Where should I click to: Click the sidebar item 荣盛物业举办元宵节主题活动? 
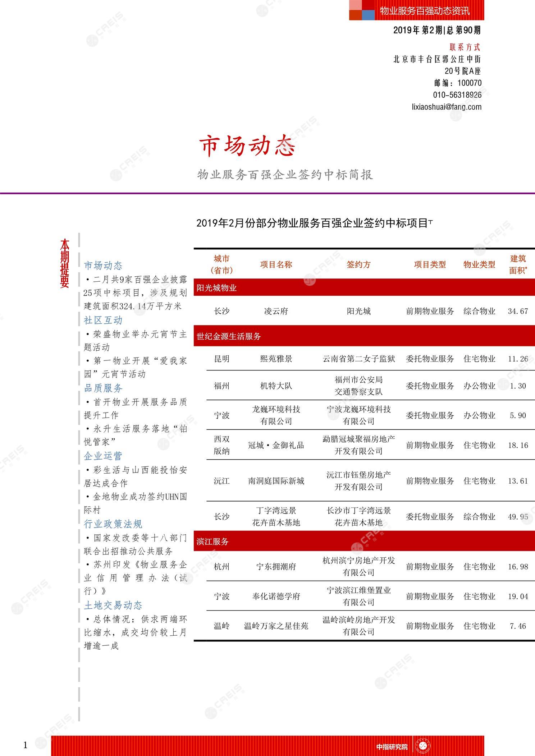click(x=136, y=341)
